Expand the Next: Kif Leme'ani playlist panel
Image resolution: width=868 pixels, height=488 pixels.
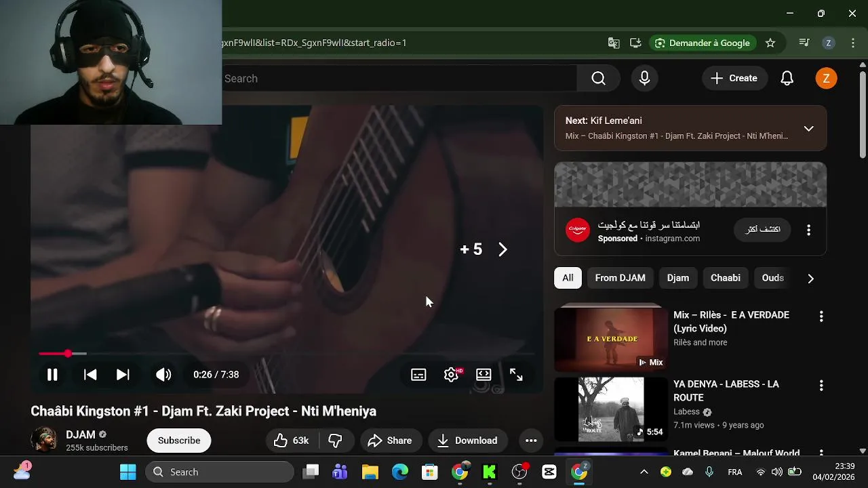(x=809, y=128)
